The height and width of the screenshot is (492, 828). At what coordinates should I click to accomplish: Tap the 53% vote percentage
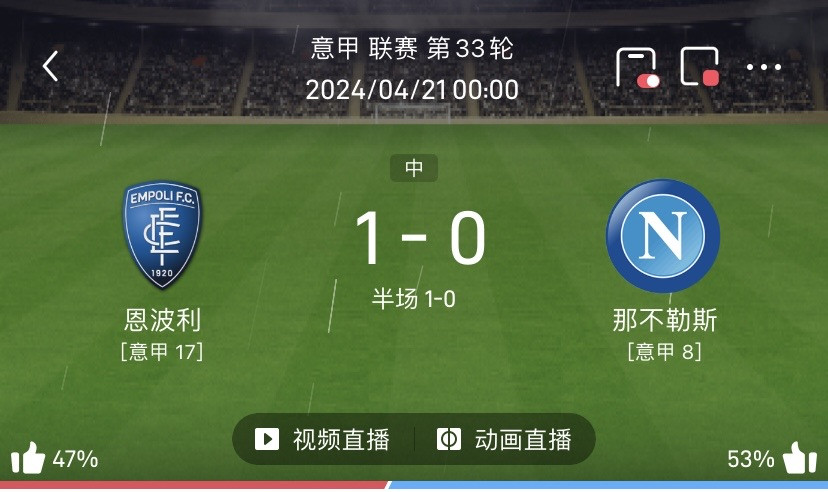coord(750,459)
